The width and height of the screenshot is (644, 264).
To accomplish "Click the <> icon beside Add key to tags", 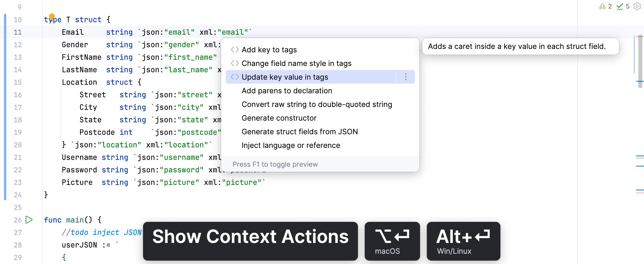I will (235, 49).
